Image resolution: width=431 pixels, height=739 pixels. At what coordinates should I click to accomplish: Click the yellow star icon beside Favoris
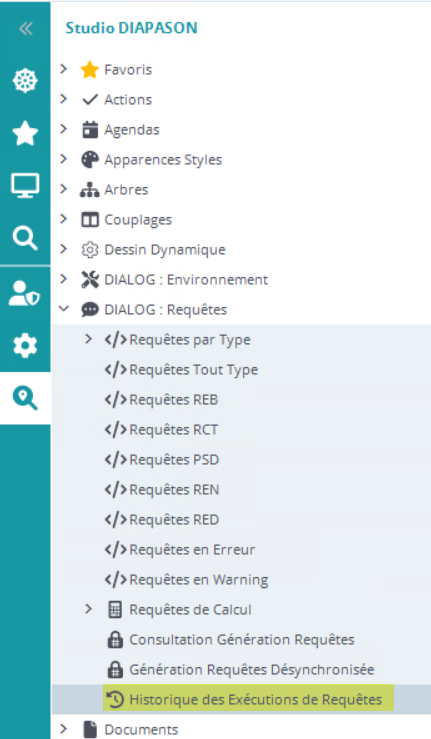click(x=90, y=70)
